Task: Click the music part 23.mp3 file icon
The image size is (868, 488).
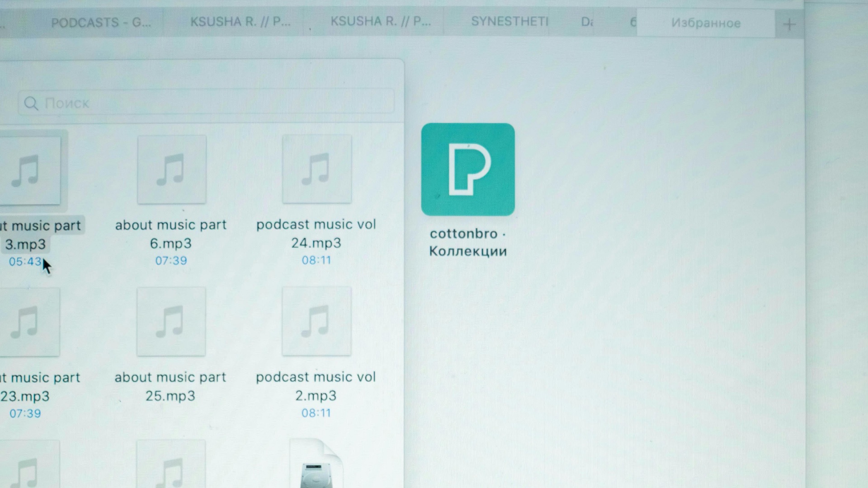Action: pyautogui.click(x=29, y=322)
